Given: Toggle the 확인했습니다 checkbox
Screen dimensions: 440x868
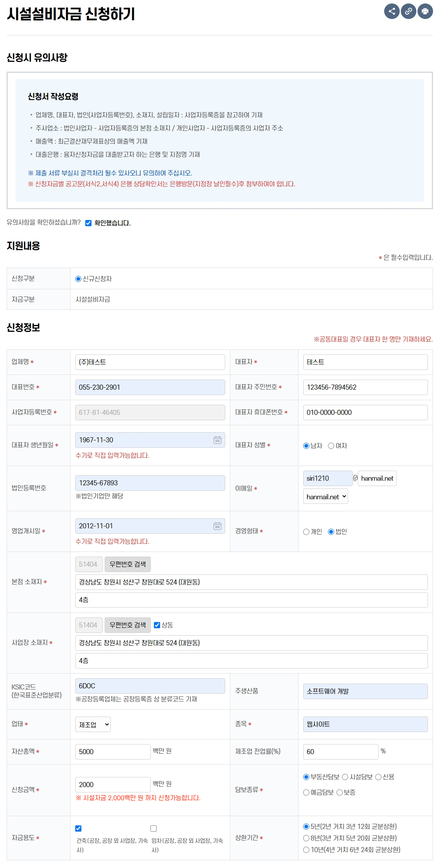Looking at the screenshot, I should click(88, 223).
